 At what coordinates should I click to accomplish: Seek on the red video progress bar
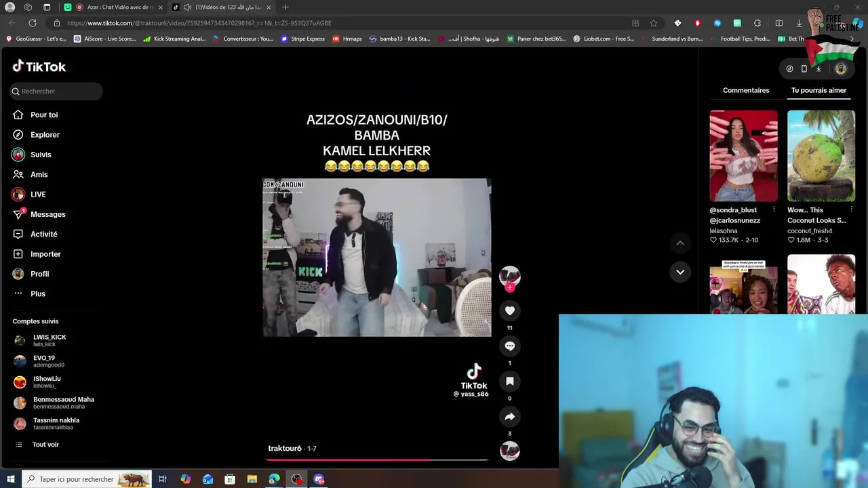pos(377,460)
